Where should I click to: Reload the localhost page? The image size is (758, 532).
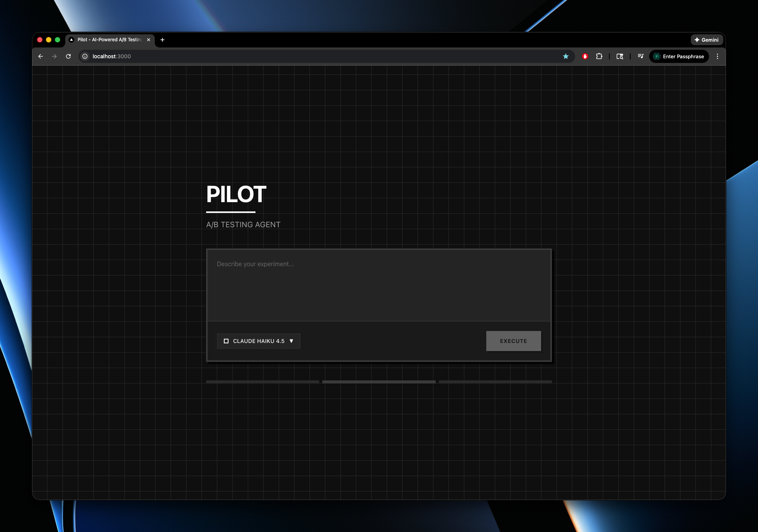coord(68,56)
